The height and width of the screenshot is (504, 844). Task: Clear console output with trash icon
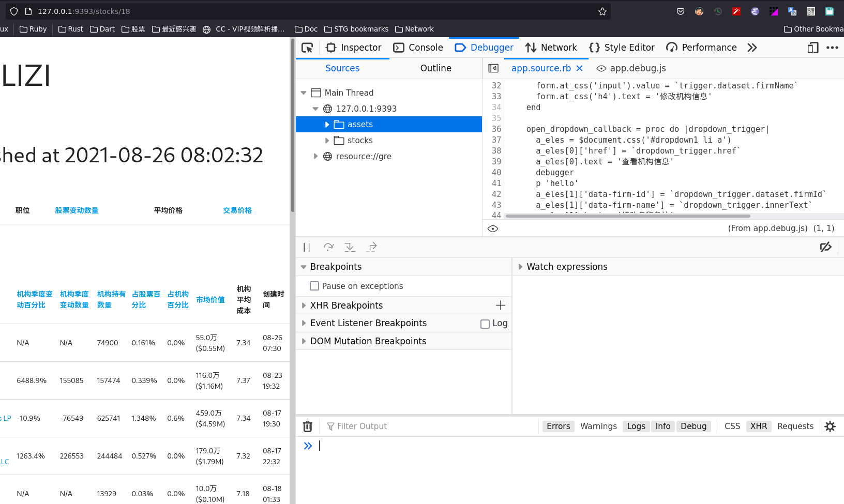pos(308,426)
